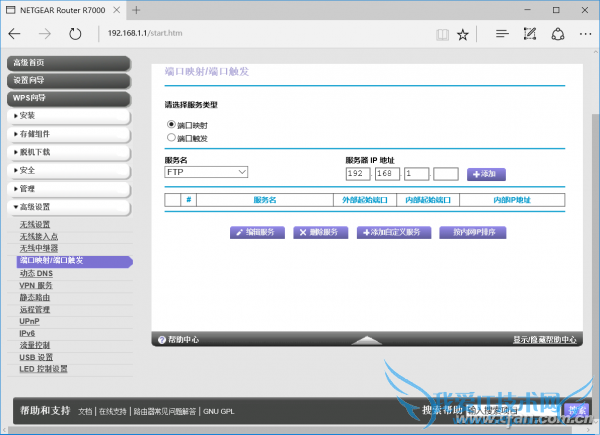Open the LED 控制设置 link
The image size is (600, 435).
(x=43, y=369)
